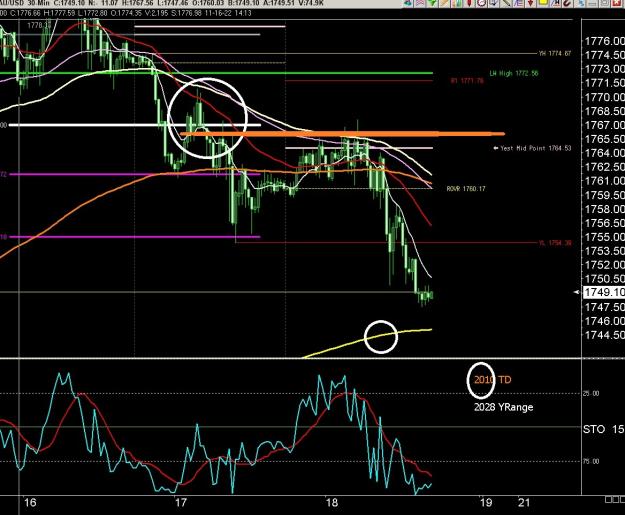Click the ROVR 1760.17 label
625x515 pixels.
466,189
